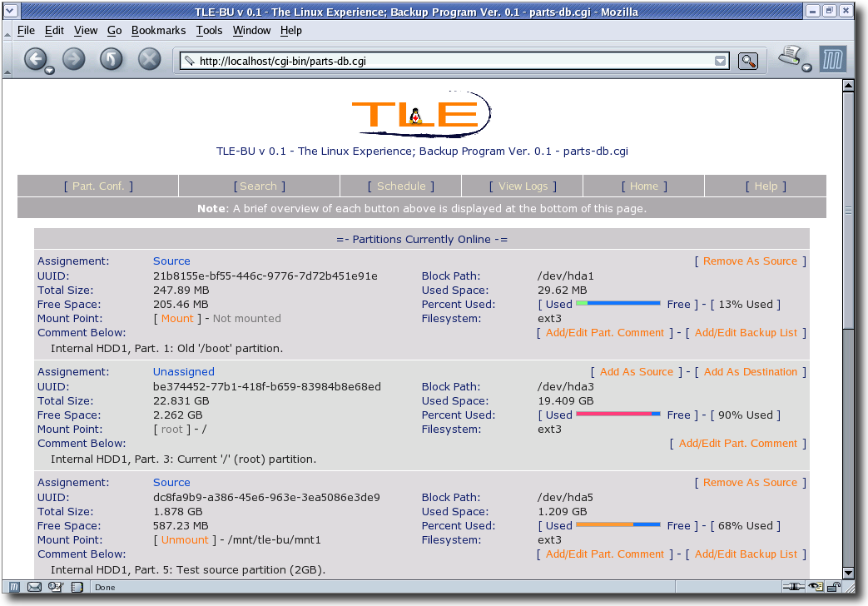Open the View menu

[86, 31]
